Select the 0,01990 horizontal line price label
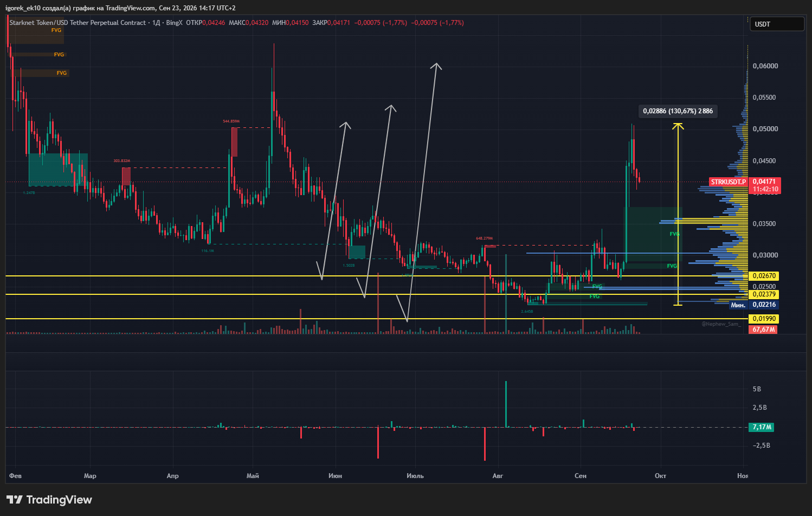This screenshot has height=516, width=812. (764, 319)
